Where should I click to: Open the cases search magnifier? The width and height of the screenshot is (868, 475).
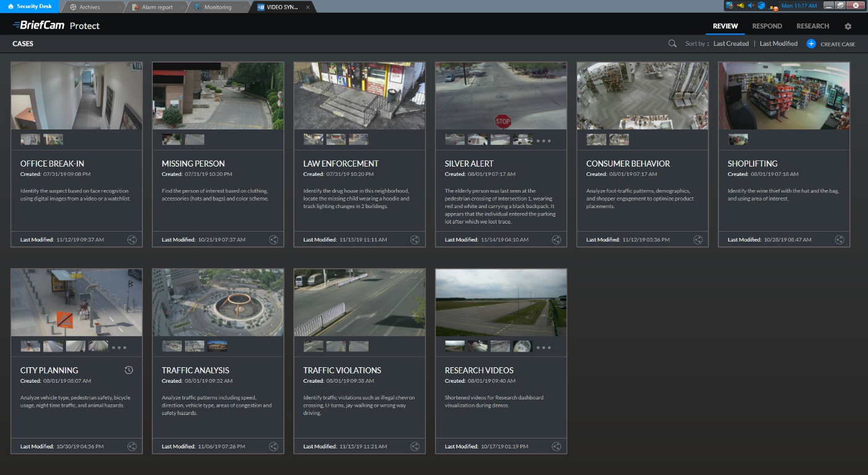pyautogui.click(x=672, y=43)
